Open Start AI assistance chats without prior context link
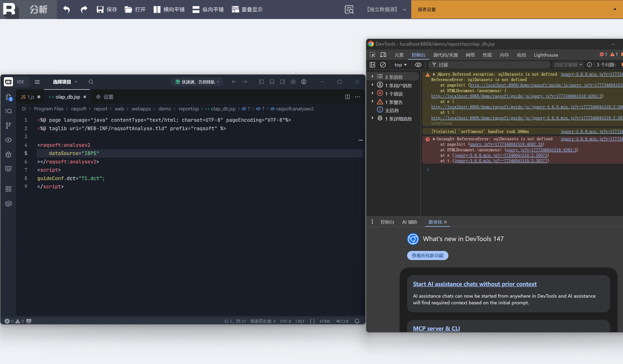 coord(475,284)
